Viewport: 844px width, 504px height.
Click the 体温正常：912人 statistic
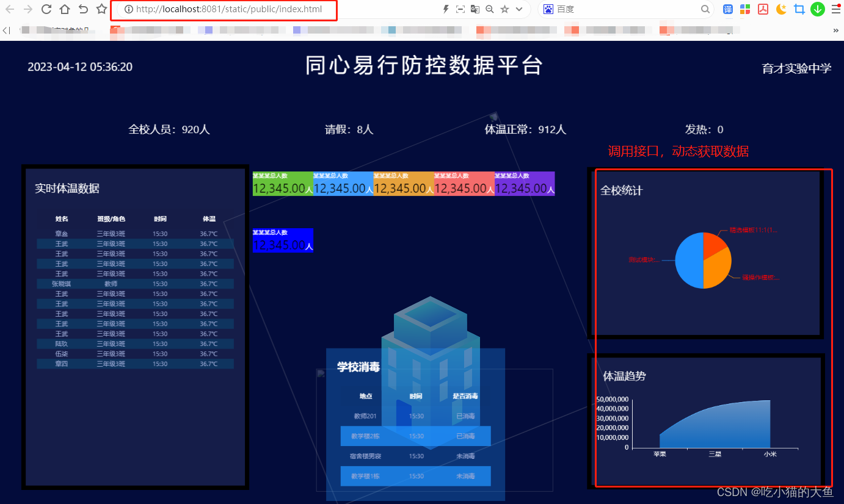(x=525, y=129)
